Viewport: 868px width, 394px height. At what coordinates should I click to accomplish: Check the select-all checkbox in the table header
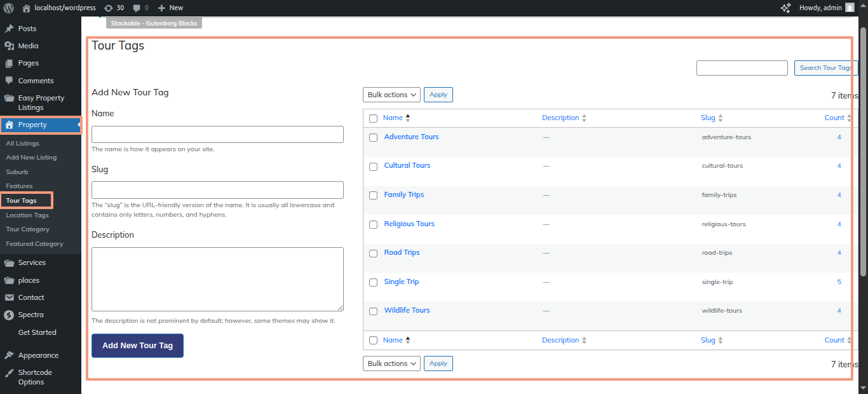pos(373,118)
